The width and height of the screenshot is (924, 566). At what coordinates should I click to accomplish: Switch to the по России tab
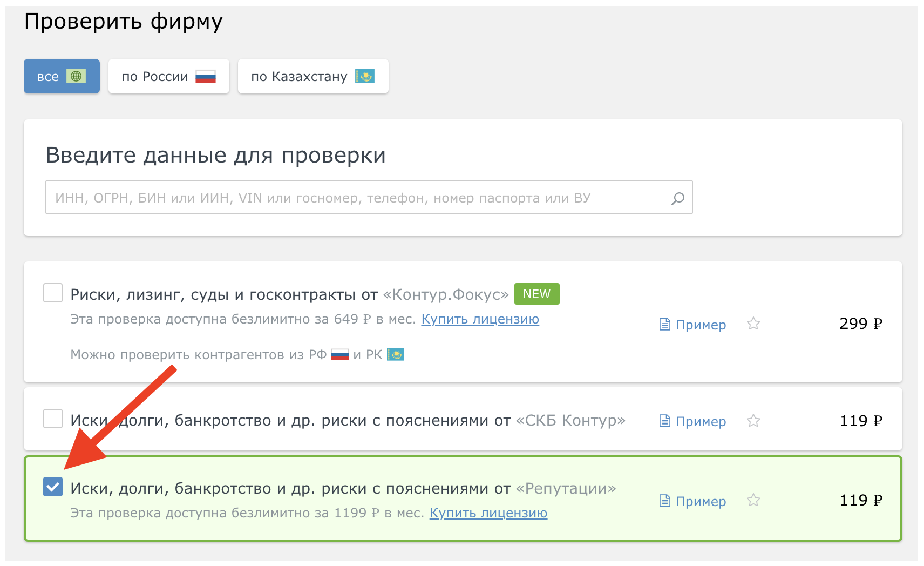pyautogui.click(x=169, y=76)
